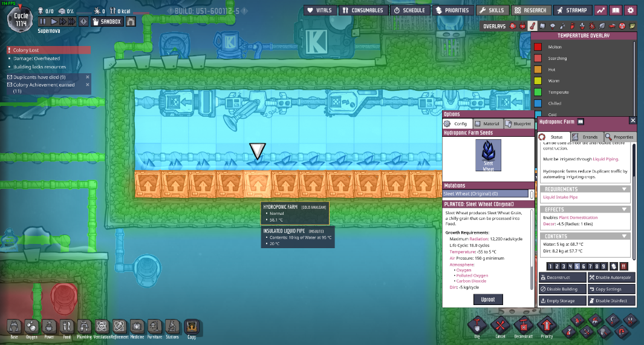644x345 pixels.
Task: Open the Medicine build category
Action: pyautogui.click(x=137, y=327)
